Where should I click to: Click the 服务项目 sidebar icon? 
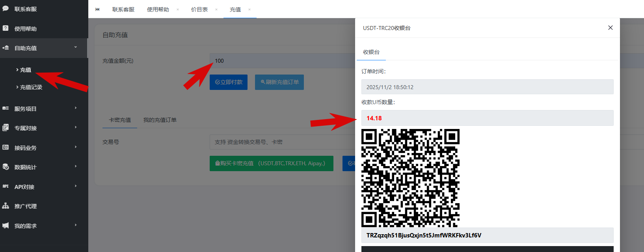(x=6, y=108)
